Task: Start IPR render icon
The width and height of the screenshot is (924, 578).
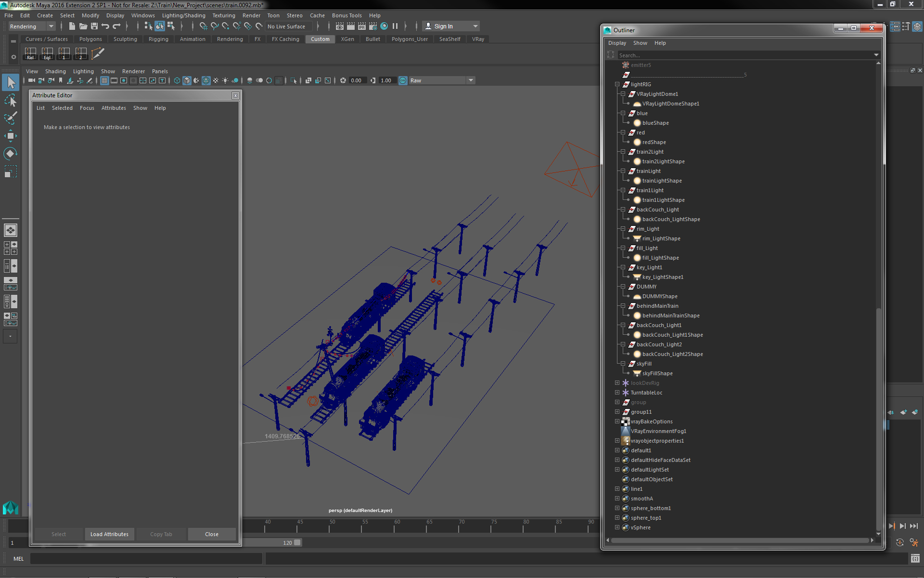Action: 362,26
